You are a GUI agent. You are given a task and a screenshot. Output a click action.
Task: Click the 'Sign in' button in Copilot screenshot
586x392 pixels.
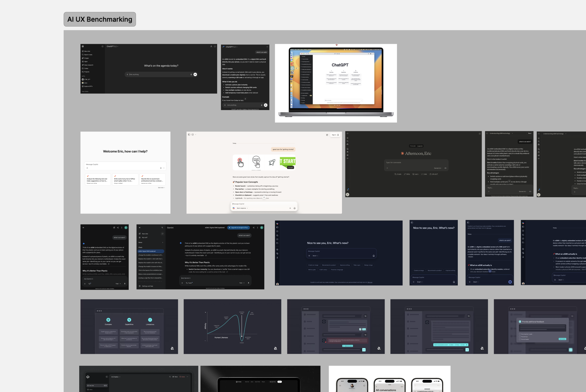[x=335, y=135]
